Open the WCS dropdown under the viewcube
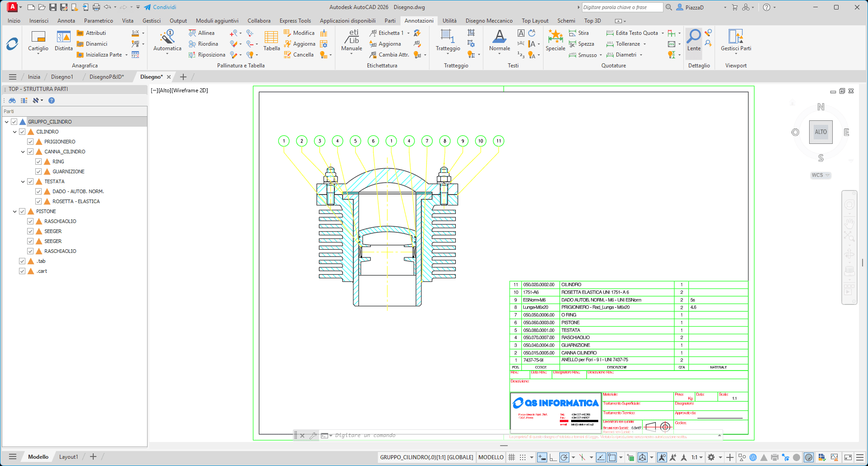Image resolution: width=868 pixels, height=466 pixels. pos(820,175)
